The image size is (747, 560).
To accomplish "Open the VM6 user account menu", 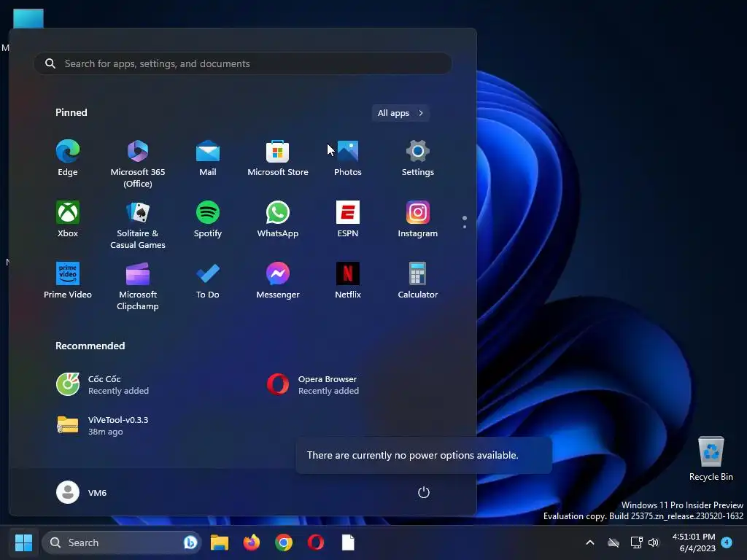I will click(x=82, y=492).
